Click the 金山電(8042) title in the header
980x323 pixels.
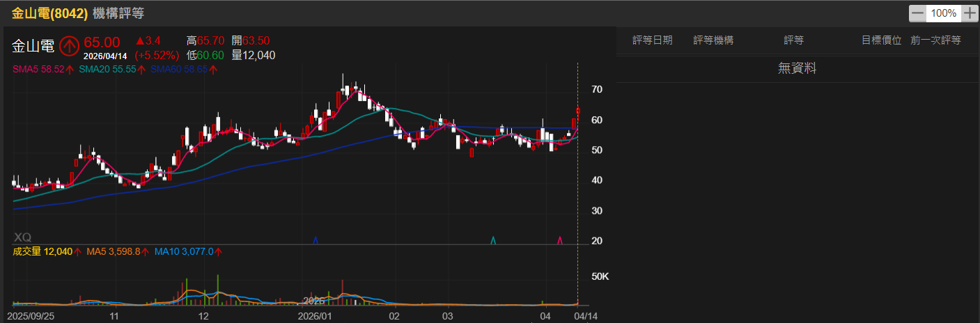point(49,13)
